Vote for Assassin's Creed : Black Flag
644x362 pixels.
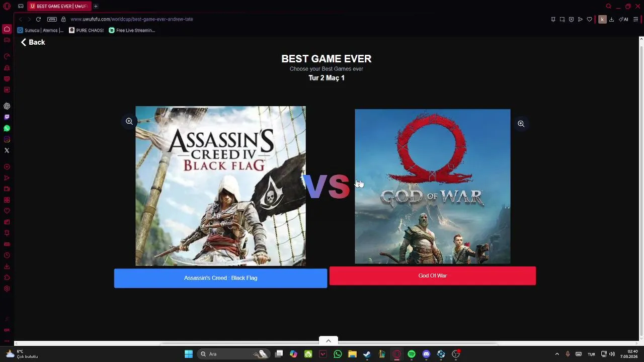220,278
